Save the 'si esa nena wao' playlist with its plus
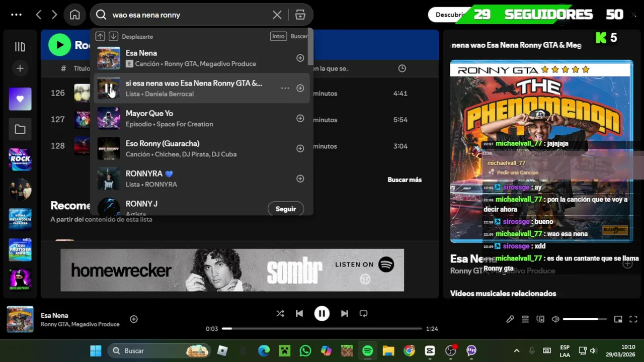Image resolution: width=644 pixels, height=362 pixels. click(300, 88)
